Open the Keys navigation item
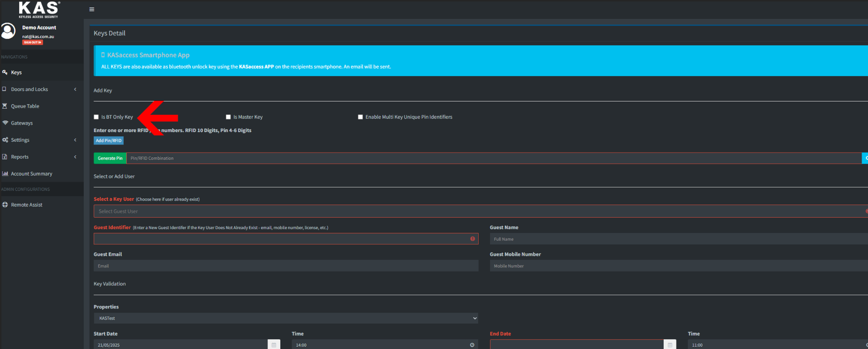Screen dimensions: 868x349 click(x=42, y=72)
